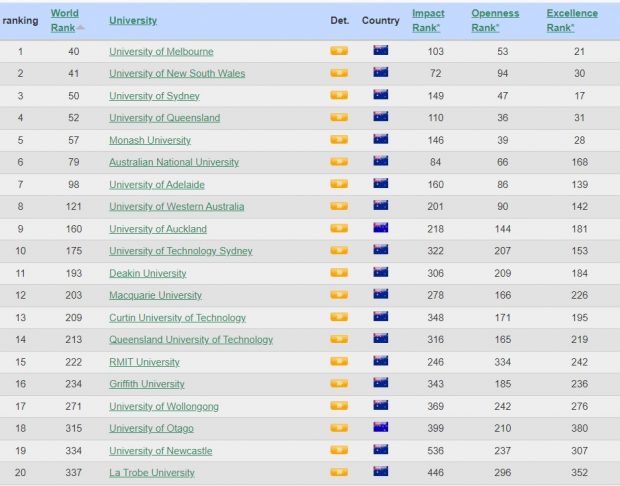Select World Rank value 337
The width and height of the screenshot is (620, 486).
coord(74,473)
